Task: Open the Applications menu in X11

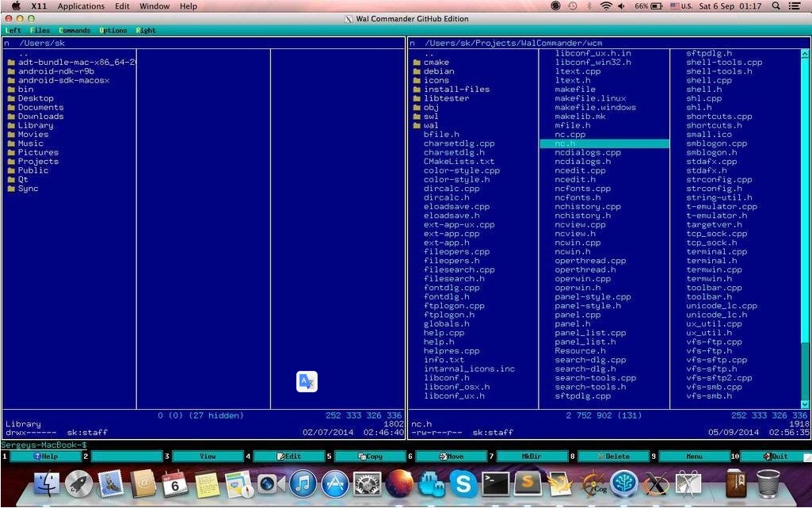Action: (x=81, y=6)
